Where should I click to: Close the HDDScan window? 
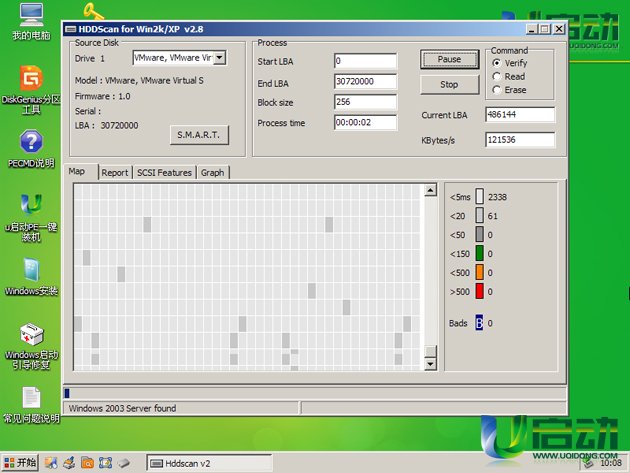(559, 29)
